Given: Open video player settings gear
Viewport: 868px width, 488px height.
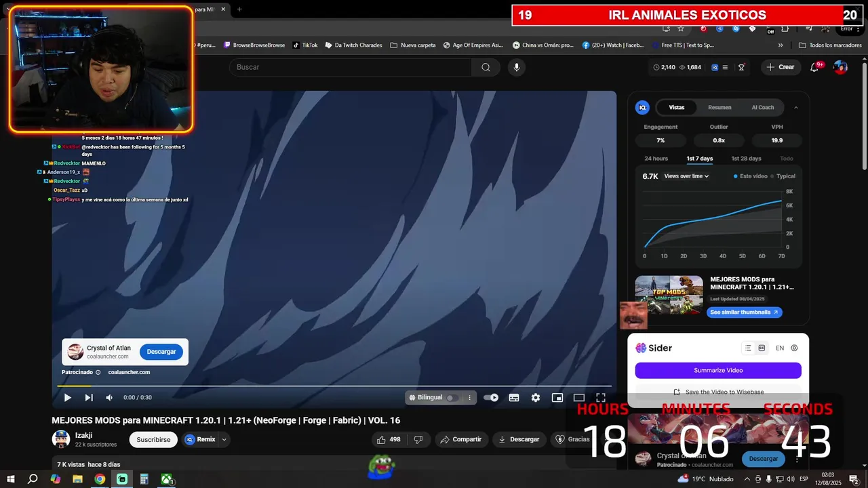Looking at the screenshot, I should pos(536,398).
